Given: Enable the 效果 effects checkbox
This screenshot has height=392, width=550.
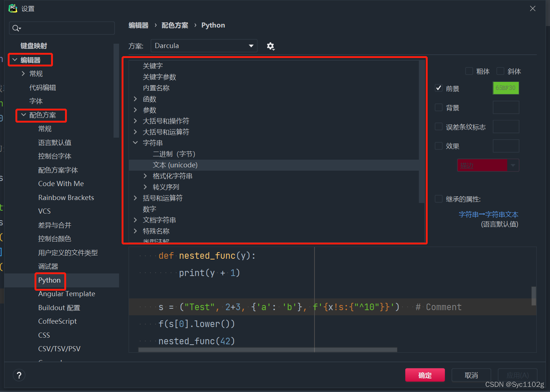Looking at the screenshot, I should coord(439,146).
